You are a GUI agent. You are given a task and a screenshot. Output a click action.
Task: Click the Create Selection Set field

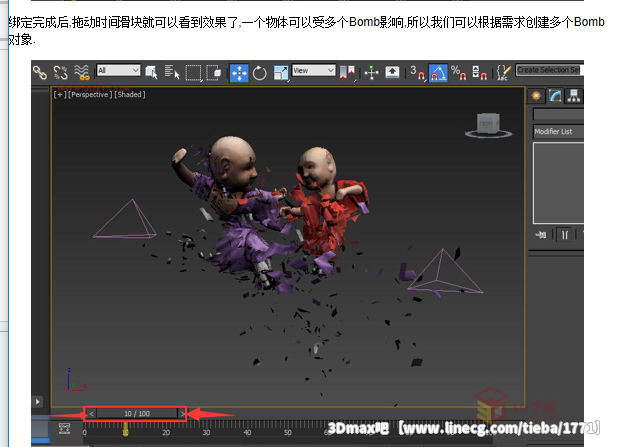pos(549,70)
